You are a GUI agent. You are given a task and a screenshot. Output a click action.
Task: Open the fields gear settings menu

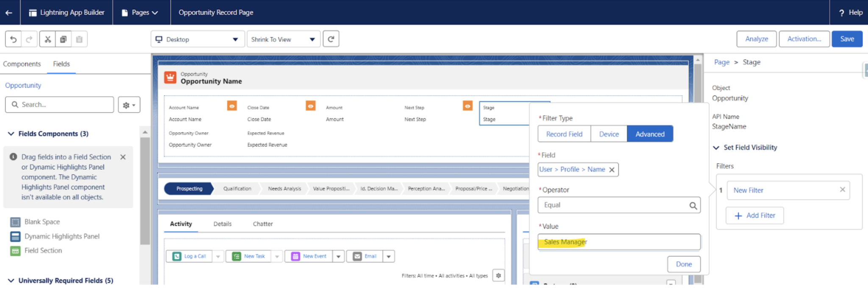pyautogui.click(x=129, y=105)
